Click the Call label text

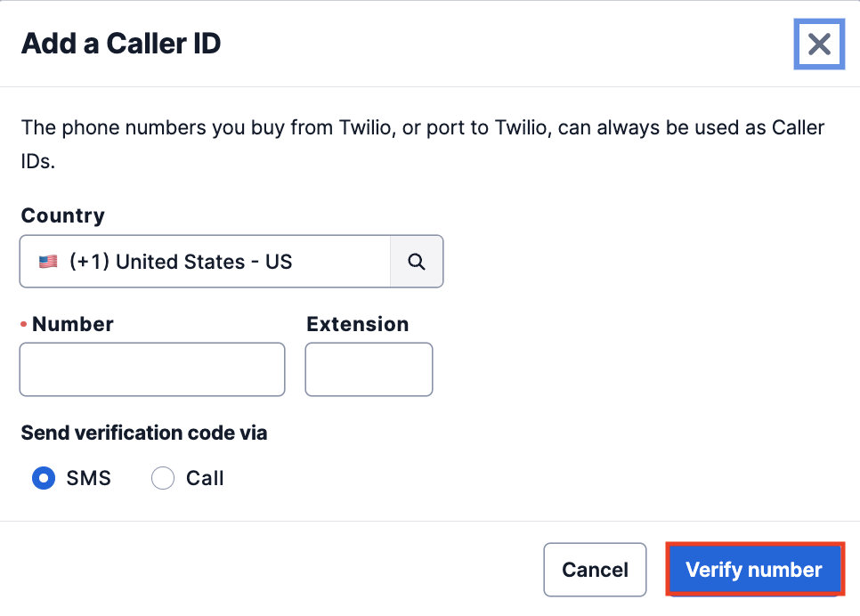[205, 478]
